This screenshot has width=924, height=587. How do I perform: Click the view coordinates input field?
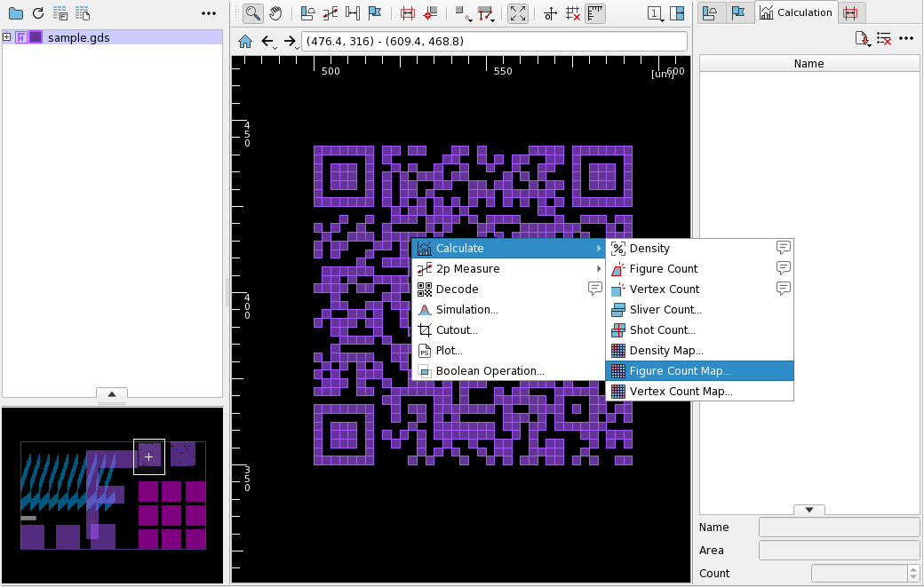click(494, 41)
